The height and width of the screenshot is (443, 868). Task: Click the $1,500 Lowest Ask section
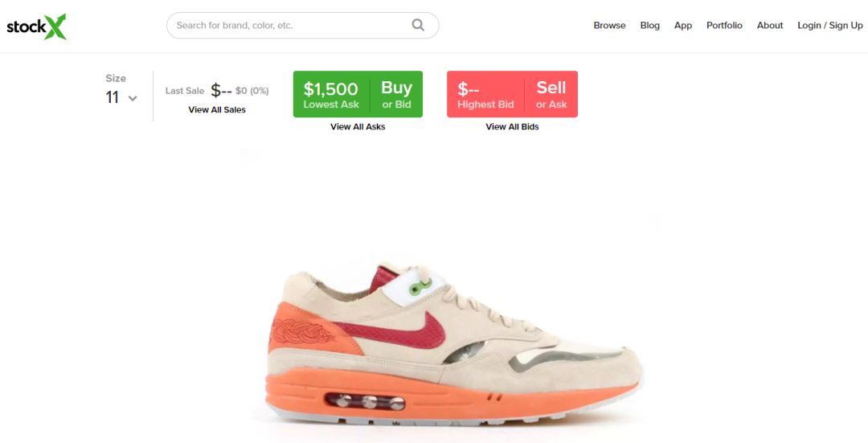(x=331, y=94)
